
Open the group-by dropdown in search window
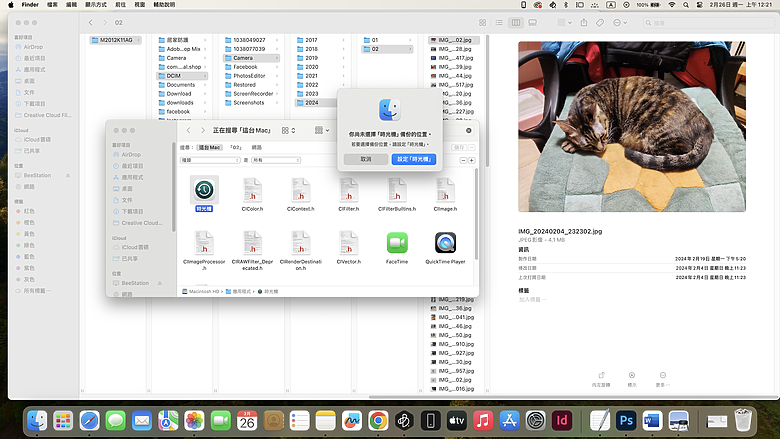click(322, 130)
